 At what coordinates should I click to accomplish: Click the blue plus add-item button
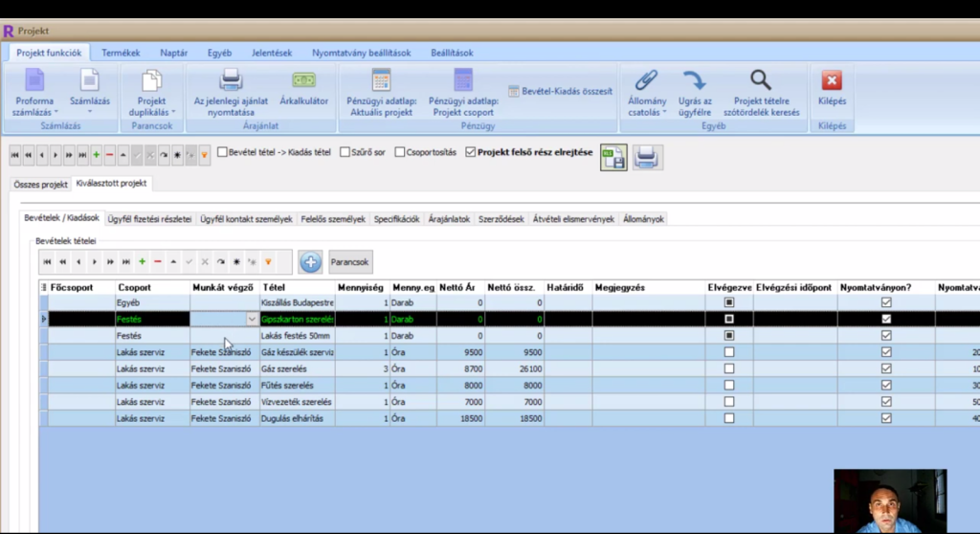click(310, 261)
